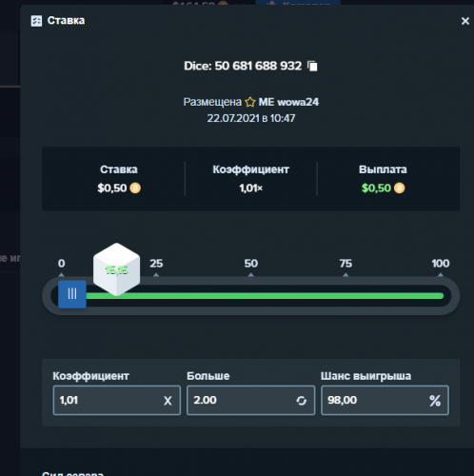Click the Больше label

(208, 376)
